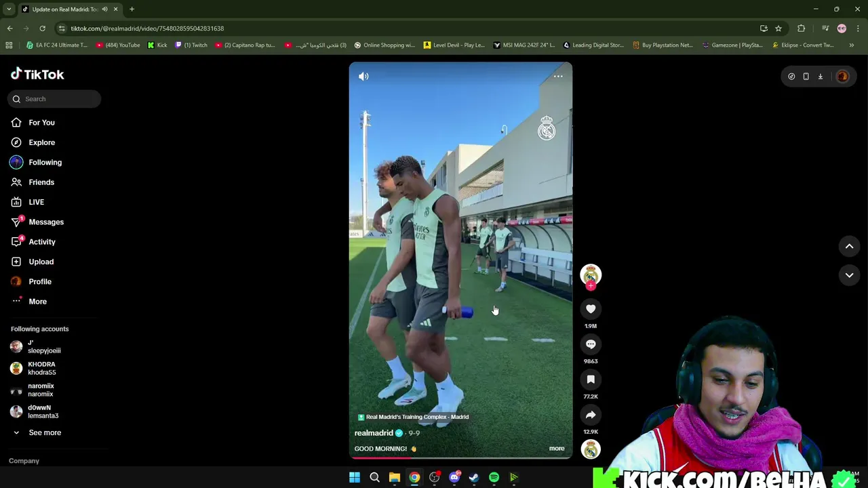Click the TikTok search field
Screen dimensions: 868x488
(x=55, y=99)
